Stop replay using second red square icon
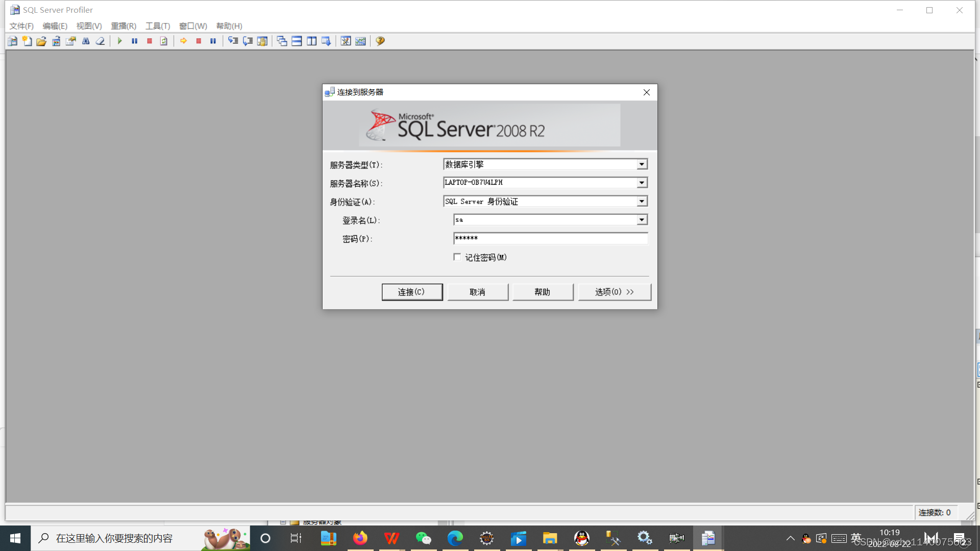The width and height of the screenshot is (980, 551). tap(198, 41)
